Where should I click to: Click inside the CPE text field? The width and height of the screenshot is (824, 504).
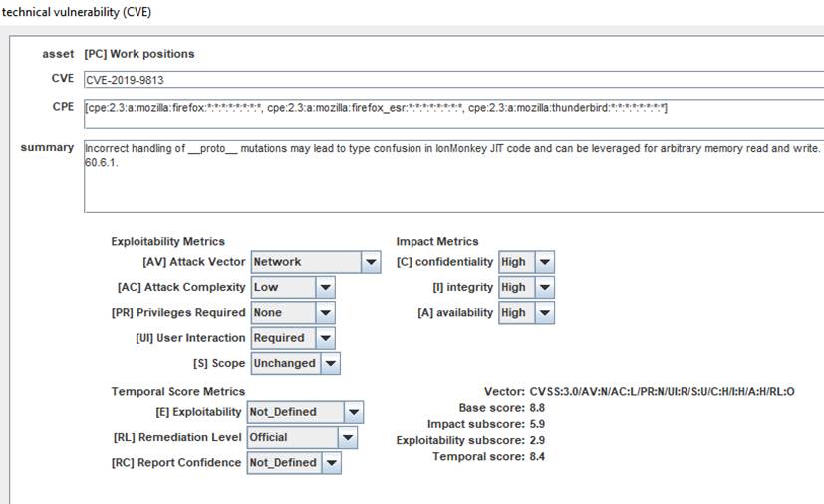tap(448, 108)
